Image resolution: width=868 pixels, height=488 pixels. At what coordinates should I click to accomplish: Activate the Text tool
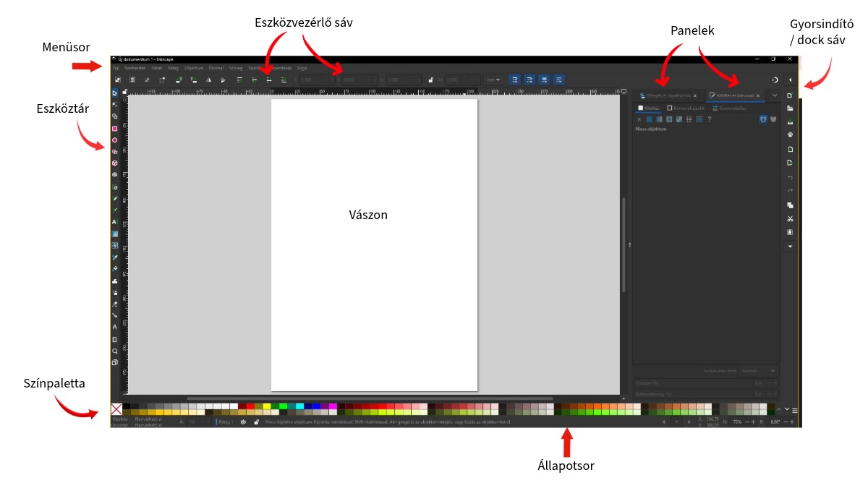pos(114,222)
